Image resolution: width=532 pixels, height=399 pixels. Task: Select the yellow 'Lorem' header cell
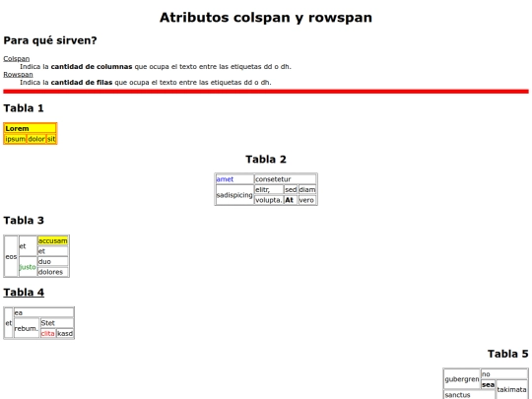(x=31, y=128)
